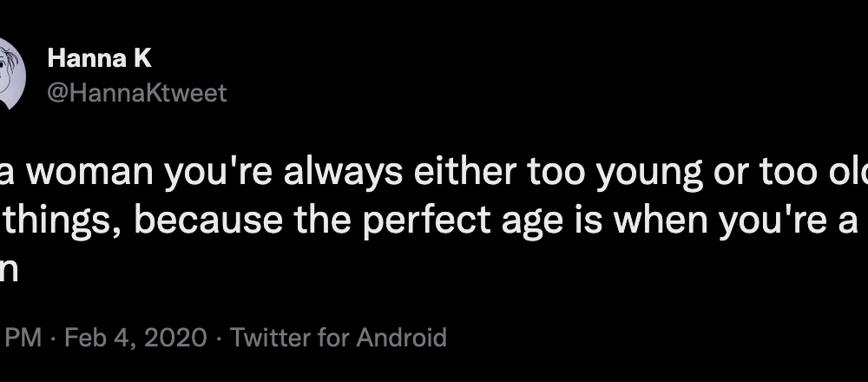Click the word "woman" in the tweet

[x=92, y=174]
